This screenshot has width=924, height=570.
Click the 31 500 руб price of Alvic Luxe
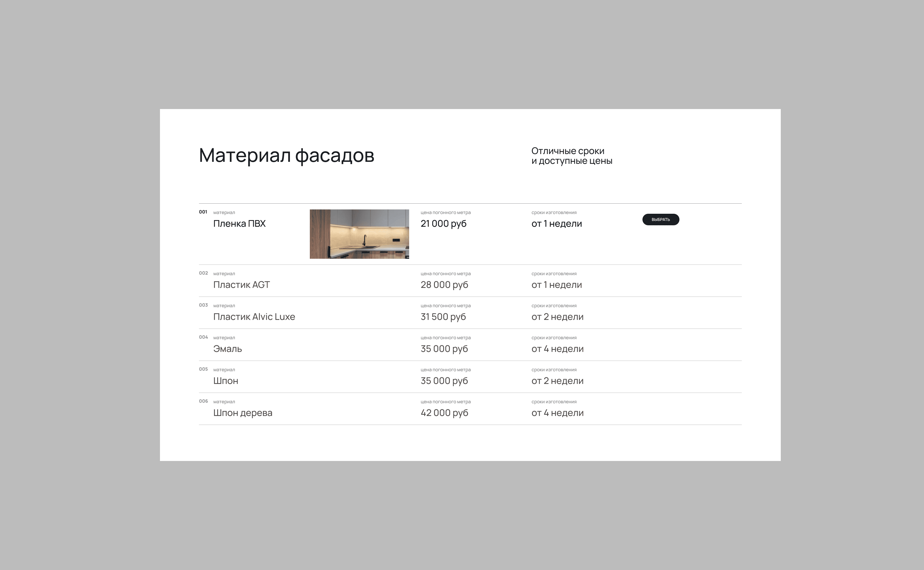[443, 317]
